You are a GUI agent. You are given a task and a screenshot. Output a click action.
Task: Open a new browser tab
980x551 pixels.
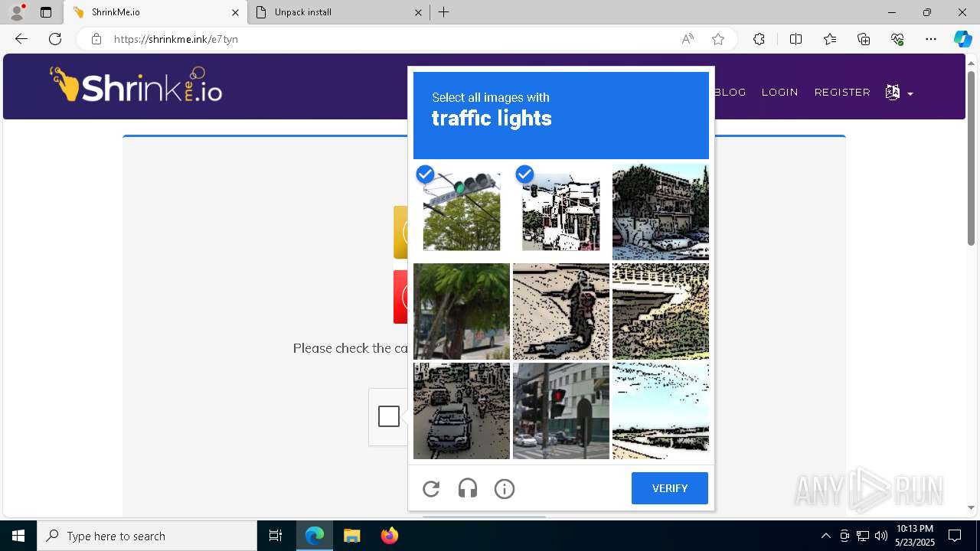click(x=444, y=12)
